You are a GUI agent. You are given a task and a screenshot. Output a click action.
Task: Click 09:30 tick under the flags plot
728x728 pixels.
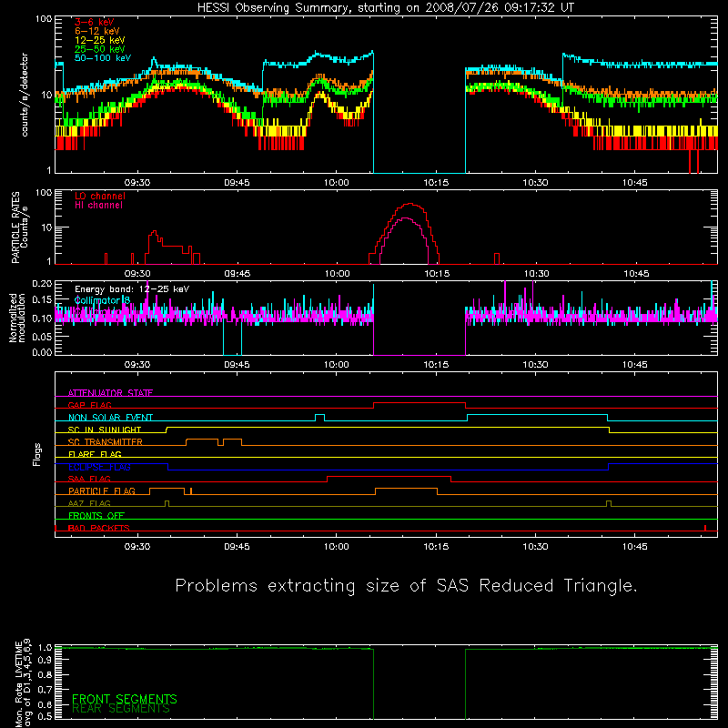tap(137, 547)
